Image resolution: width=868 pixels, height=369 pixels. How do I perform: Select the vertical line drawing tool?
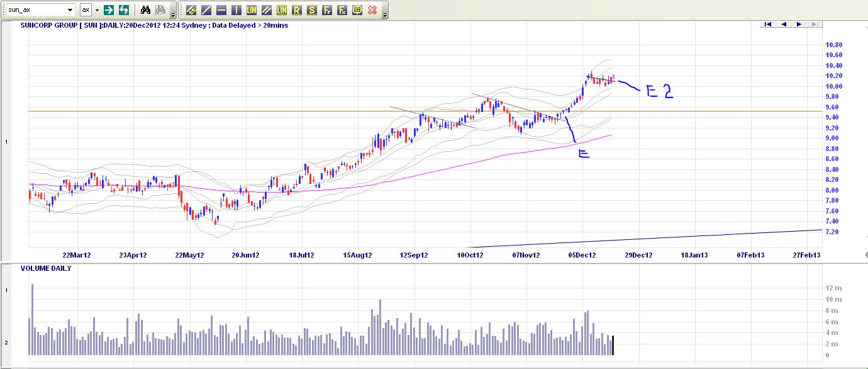click(x=236, y=10)
